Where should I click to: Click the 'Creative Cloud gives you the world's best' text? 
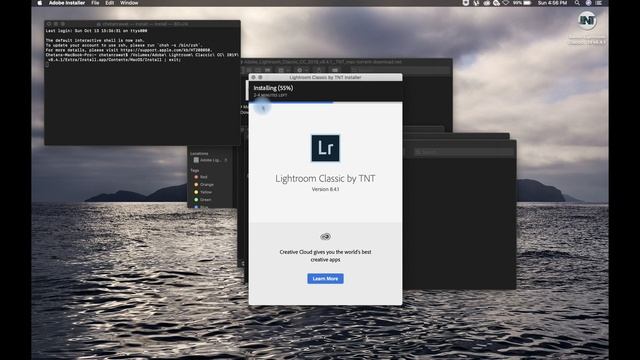point(325,252)
